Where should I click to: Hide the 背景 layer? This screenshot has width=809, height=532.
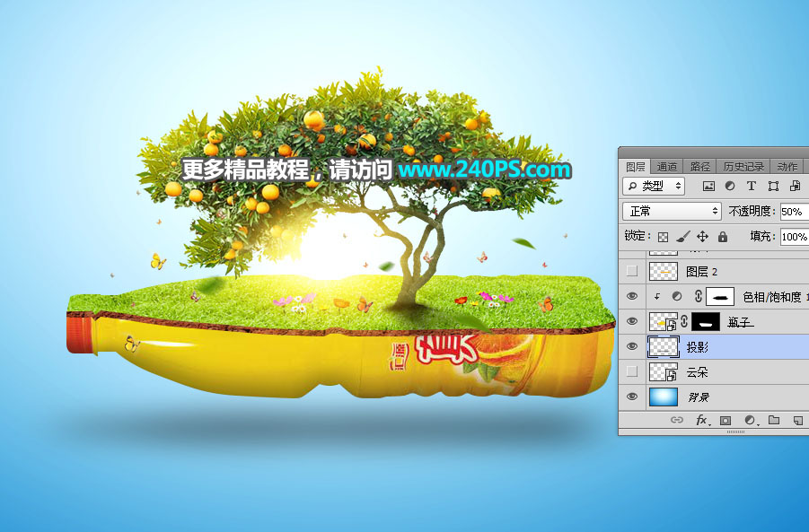point(632,397)
